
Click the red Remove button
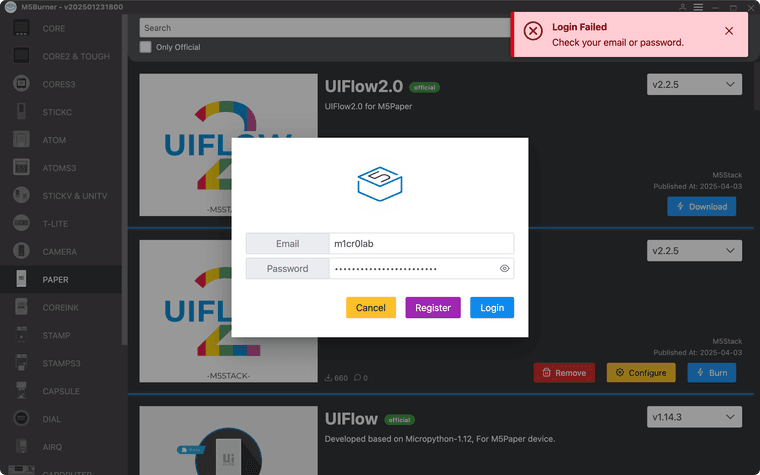(564, 373)
